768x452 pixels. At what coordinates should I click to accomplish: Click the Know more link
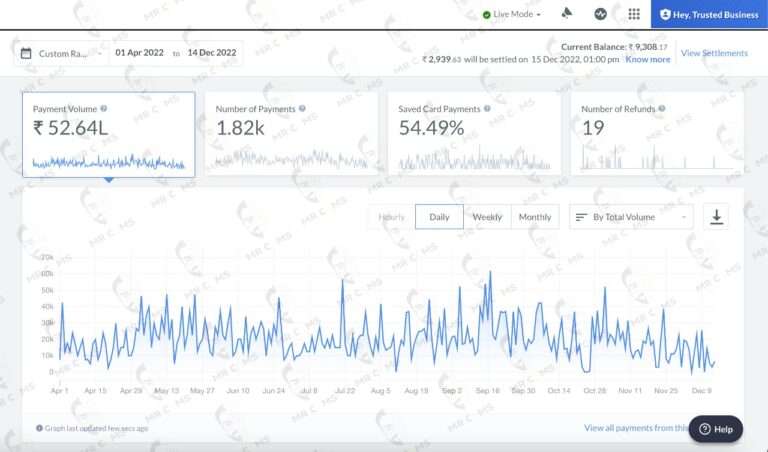[648, 59]
